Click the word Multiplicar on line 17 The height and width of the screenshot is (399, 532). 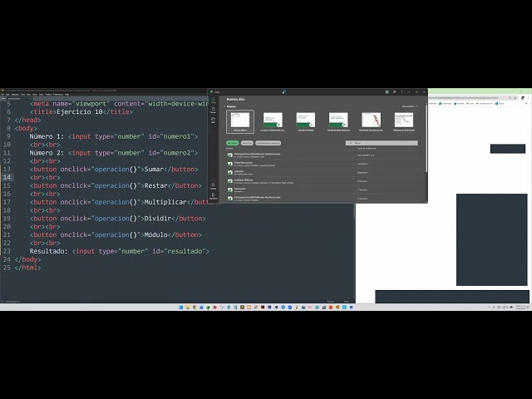(x=165, y=202)
